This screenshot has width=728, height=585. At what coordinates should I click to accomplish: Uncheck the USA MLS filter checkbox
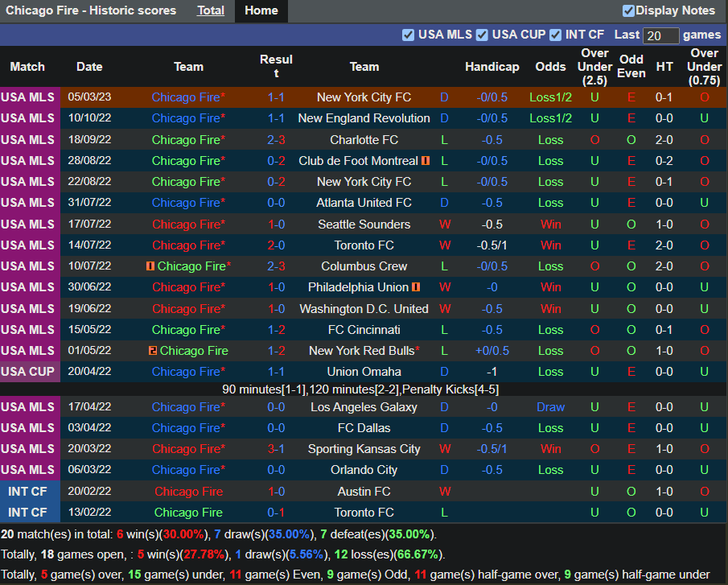click(408, 35)
